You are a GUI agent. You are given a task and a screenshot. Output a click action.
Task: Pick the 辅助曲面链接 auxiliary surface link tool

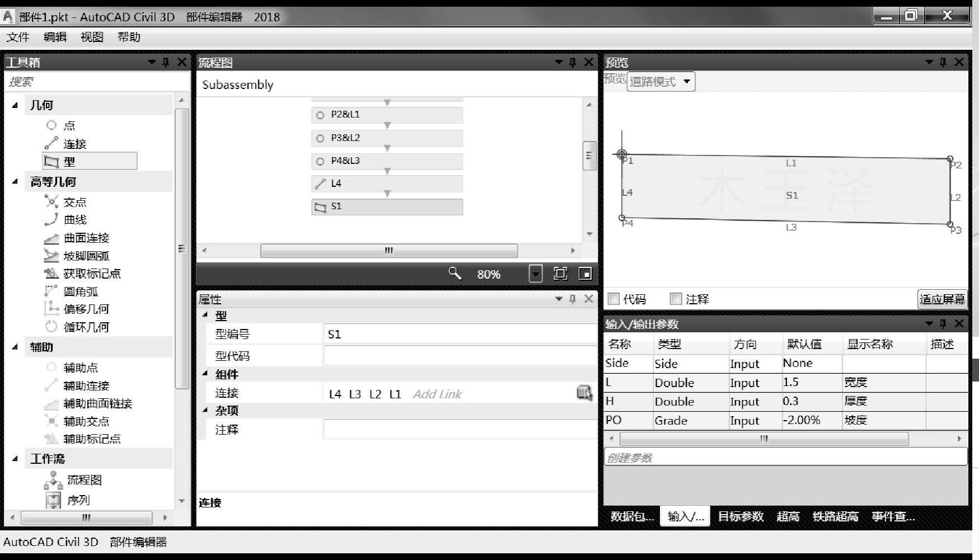tap(88, 403)
